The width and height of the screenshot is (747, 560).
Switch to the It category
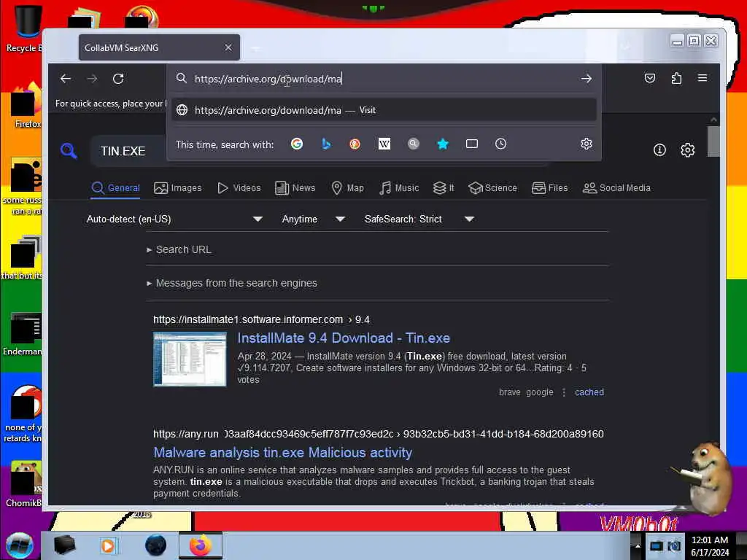point(444,188)
